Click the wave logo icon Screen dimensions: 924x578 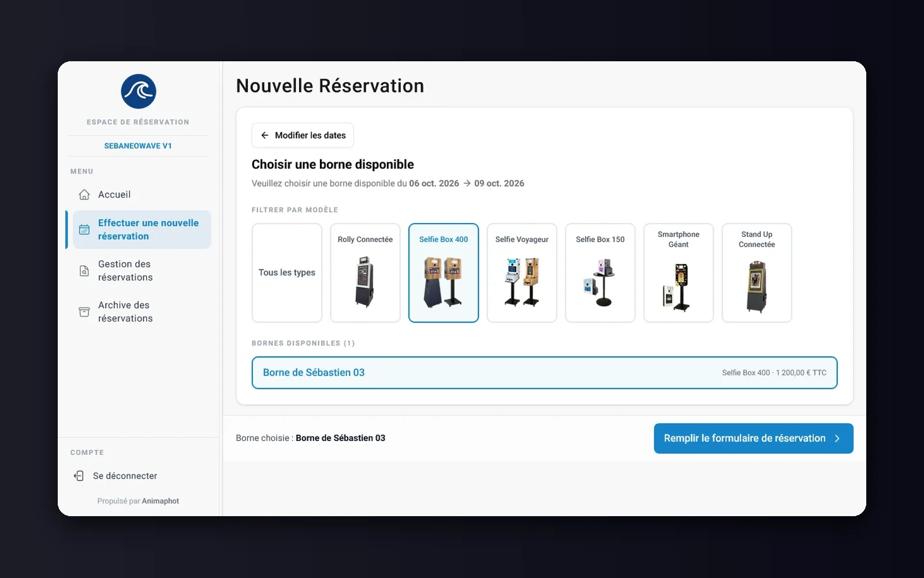click(139, 91)
